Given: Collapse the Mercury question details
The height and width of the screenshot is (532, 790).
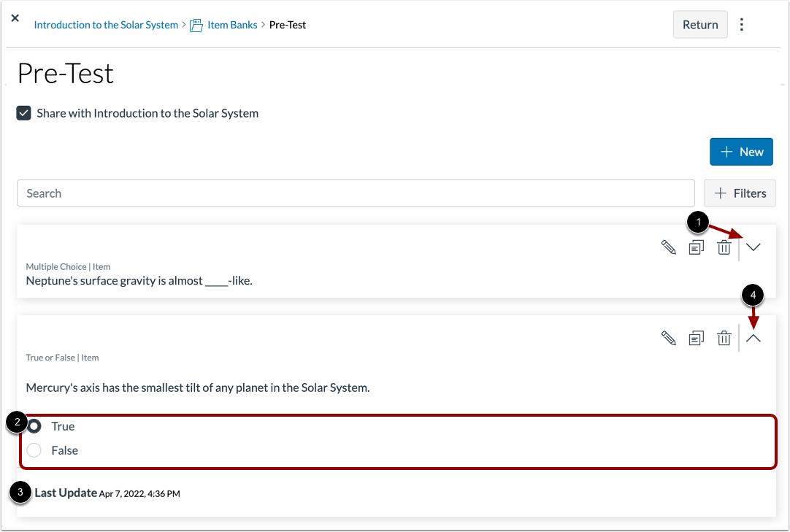Looking at the screenshot, I should tap(753, 338).
